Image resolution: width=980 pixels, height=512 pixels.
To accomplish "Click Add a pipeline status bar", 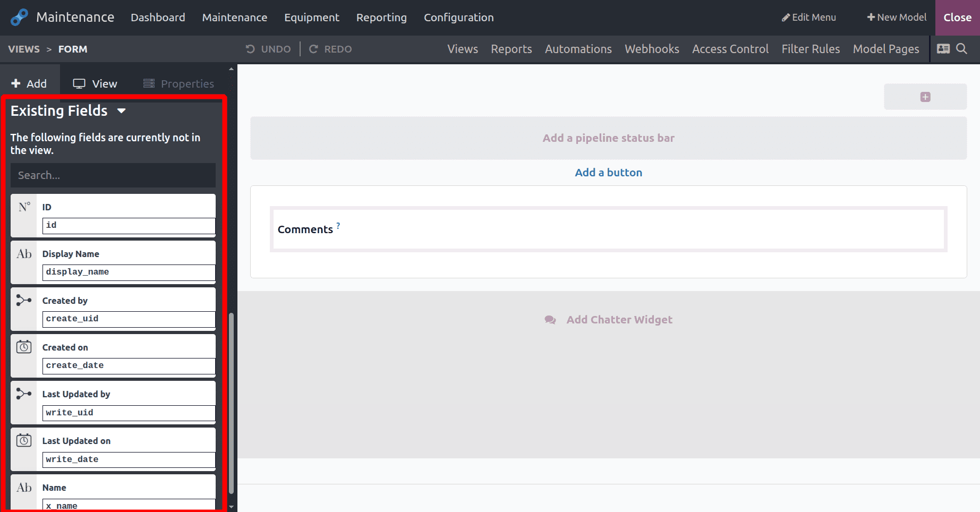I will coord(609,138).
